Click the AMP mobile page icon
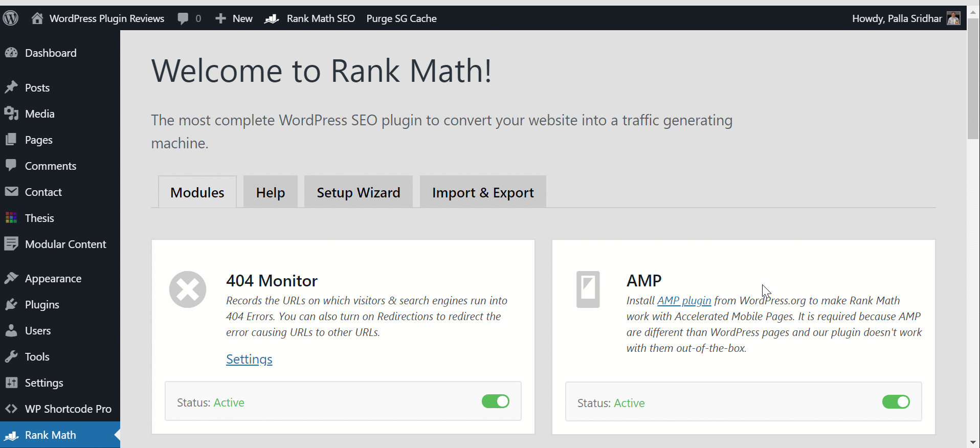 tap(588, 289)
